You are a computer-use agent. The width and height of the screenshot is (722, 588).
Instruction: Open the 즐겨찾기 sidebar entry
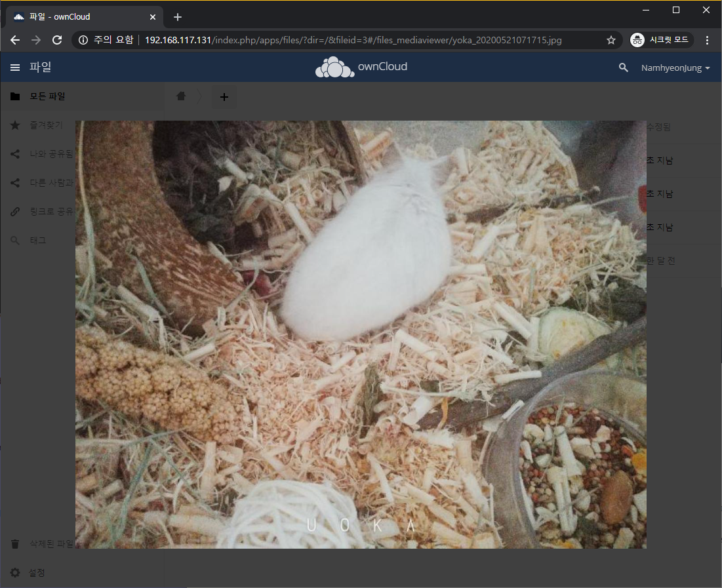(46, 125)
